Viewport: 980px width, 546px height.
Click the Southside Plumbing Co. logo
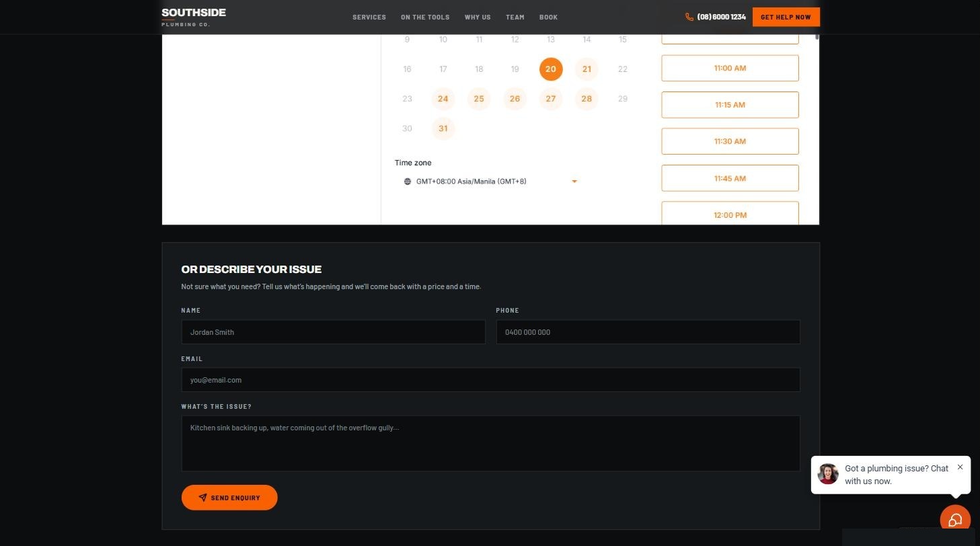tap(194, 17)
